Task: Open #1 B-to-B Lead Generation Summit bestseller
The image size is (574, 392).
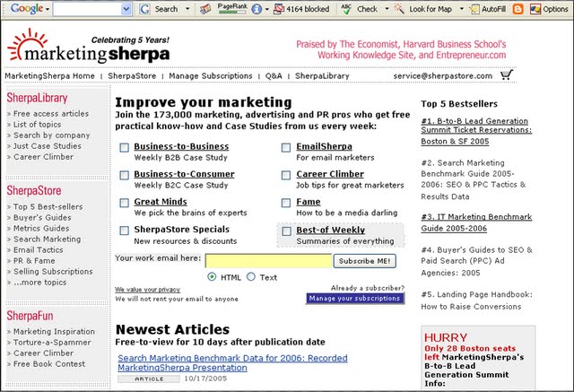Action: click(476, 131)
